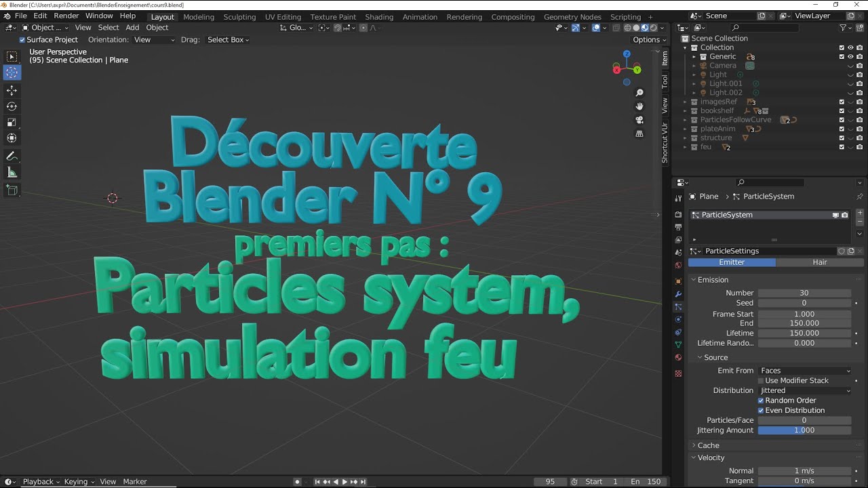The height and width of the screenshot is (488, 868).
Task: Open the Distribution Jittered dropdown
Action: coord(805,390)
